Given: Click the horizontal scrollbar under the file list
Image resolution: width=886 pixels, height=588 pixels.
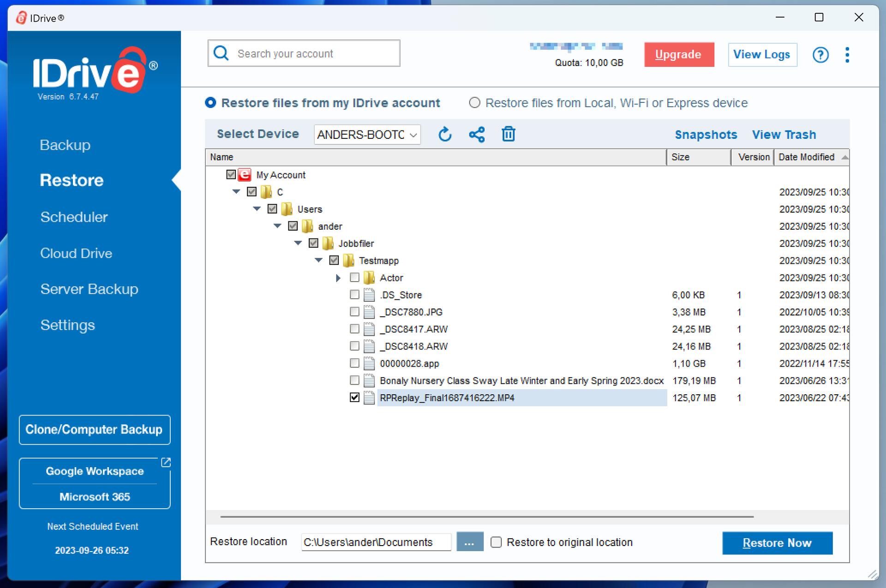Looking at the screenshot, I should [x=487, y=517].
